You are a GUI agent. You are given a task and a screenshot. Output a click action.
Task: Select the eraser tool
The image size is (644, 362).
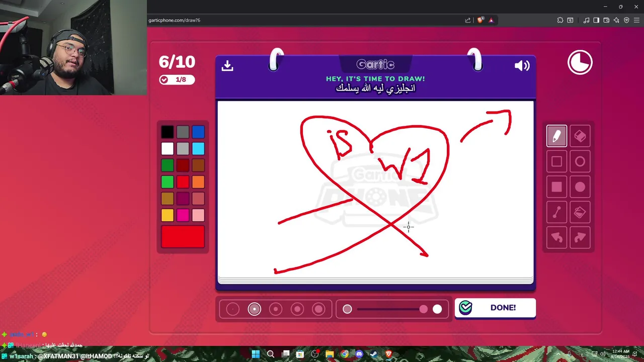(580, 136)
